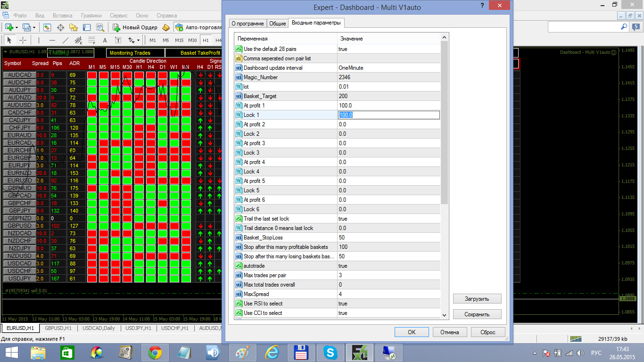Open the Windows Start menu
The height and width of the screenshot is (362, 644).
[x=11, y=352]
